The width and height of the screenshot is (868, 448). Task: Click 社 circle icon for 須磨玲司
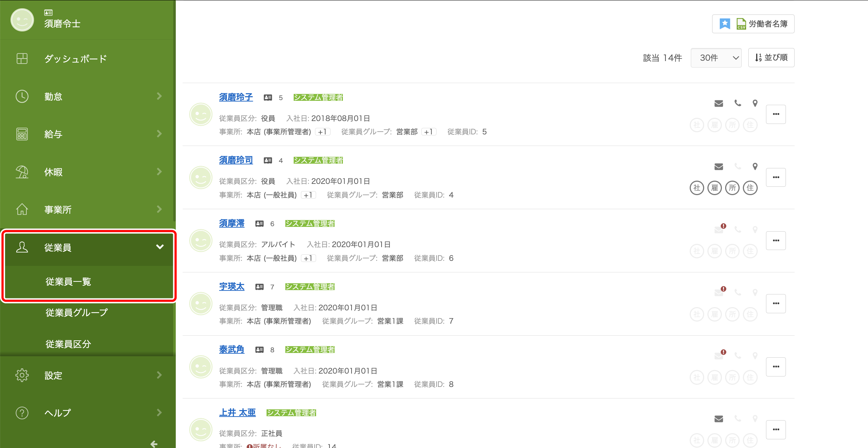[697, 188]
